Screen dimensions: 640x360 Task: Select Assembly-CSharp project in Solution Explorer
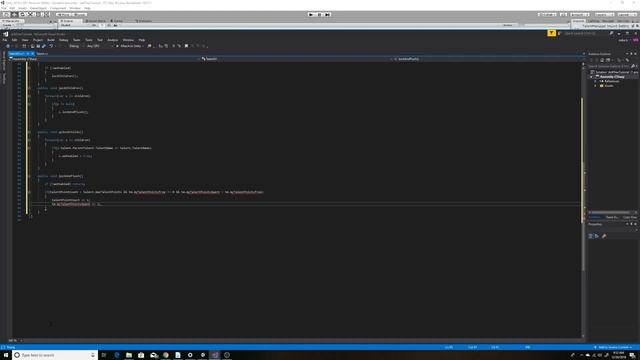pos(612,76)
